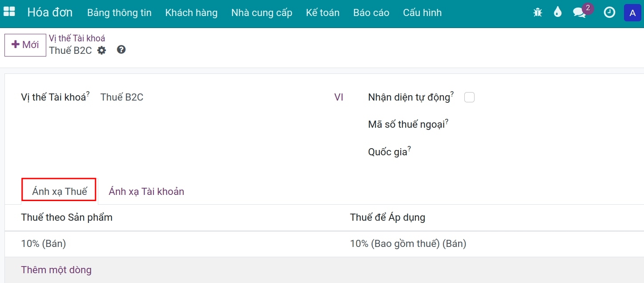Open the Báo cáo menu

(371, 12)
